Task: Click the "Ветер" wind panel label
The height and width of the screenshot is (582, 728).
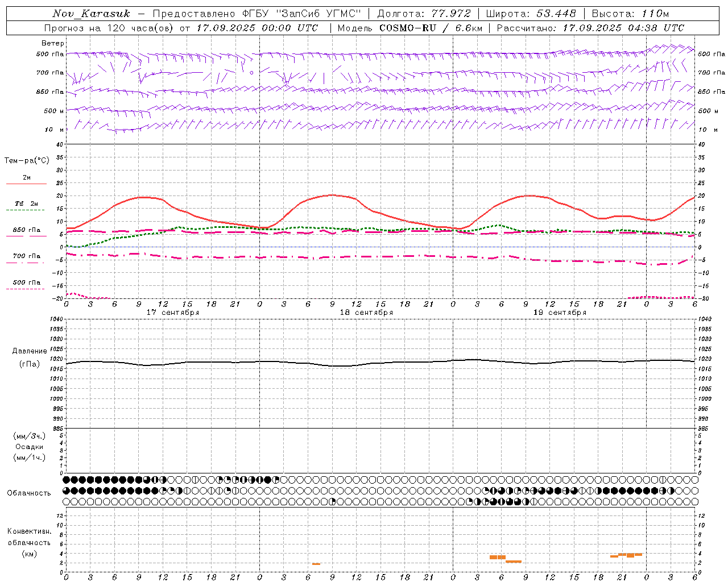Action: pyautogui.click(x=53, y=43)
